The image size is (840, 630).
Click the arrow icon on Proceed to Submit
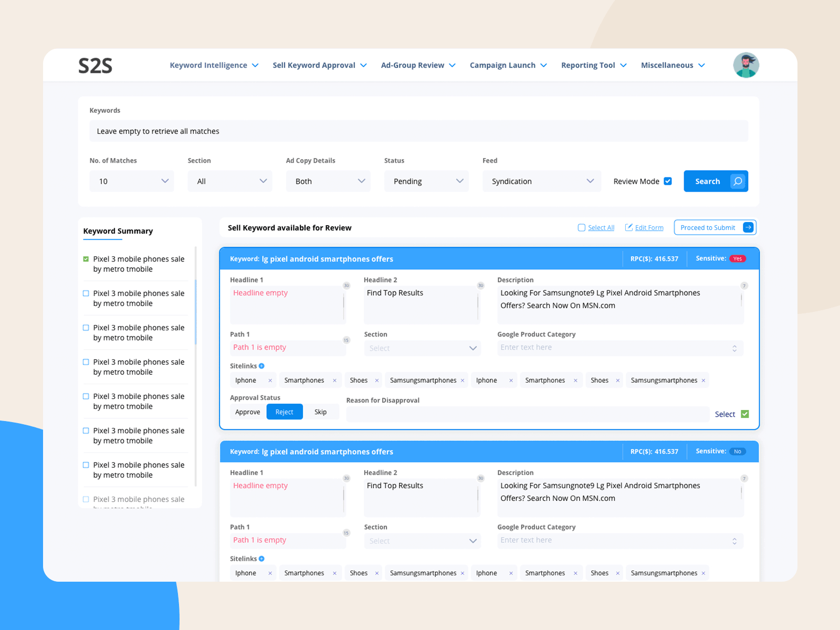(748, 227)
